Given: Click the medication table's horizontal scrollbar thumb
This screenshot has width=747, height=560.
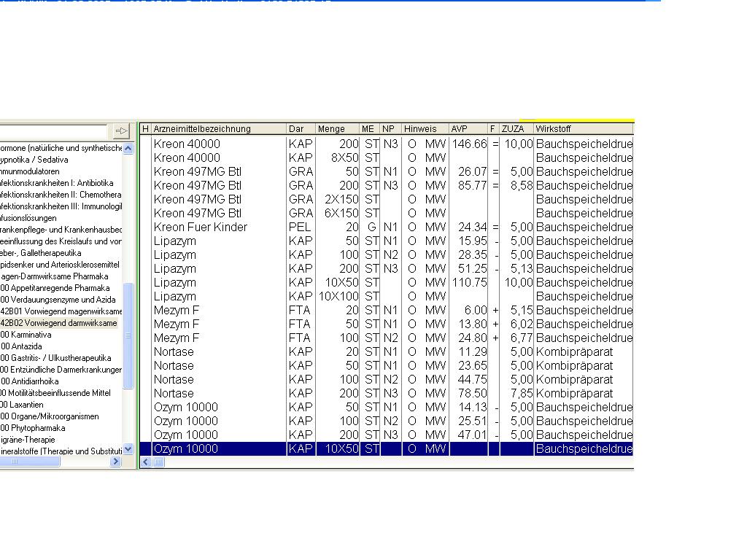Looking at the screenshot, I should 158,462.
